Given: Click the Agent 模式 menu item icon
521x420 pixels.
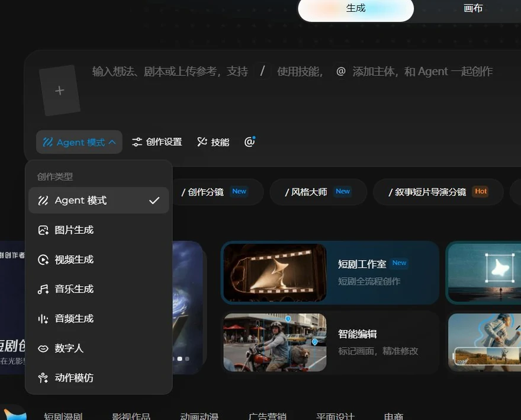Looking at the screenshot, I should (x=43, y=201).
